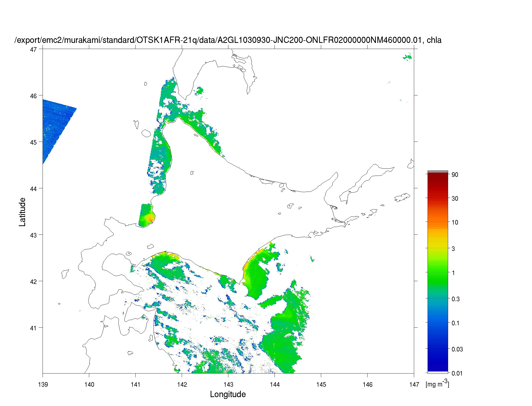The width and height of the screenshot is (532, 406).
Task: Click longitude tick label 145
Action: (321, 384)
